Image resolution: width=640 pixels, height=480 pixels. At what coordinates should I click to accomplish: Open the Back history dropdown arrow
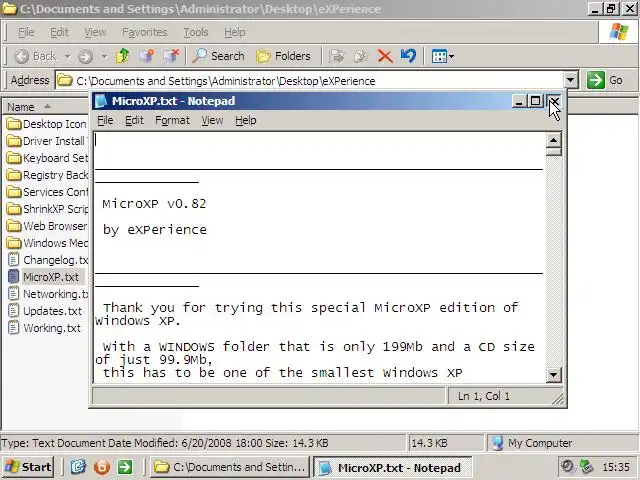tap(67, 56)
